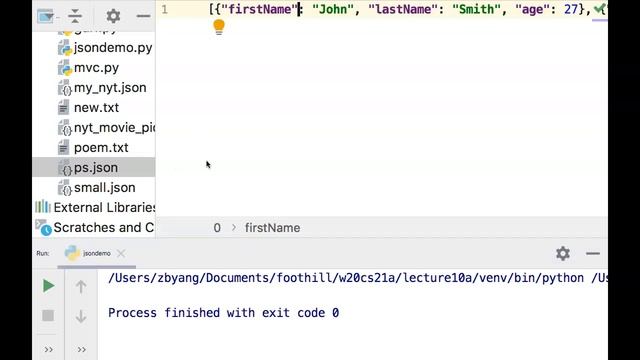Image resolution: width=640 pixels, height=360 pixels.
Task: Hide the project tool window
Action: click(x=143, y=16)
